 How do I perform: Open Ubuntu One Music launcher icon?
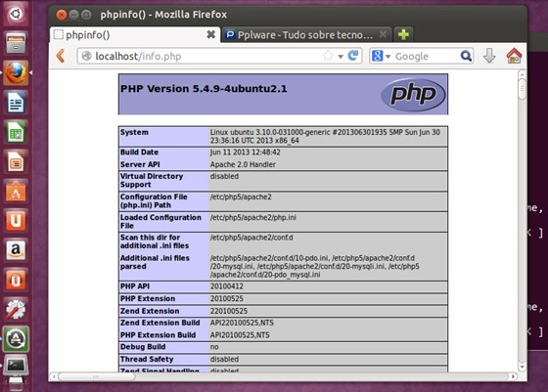point(16,280)
